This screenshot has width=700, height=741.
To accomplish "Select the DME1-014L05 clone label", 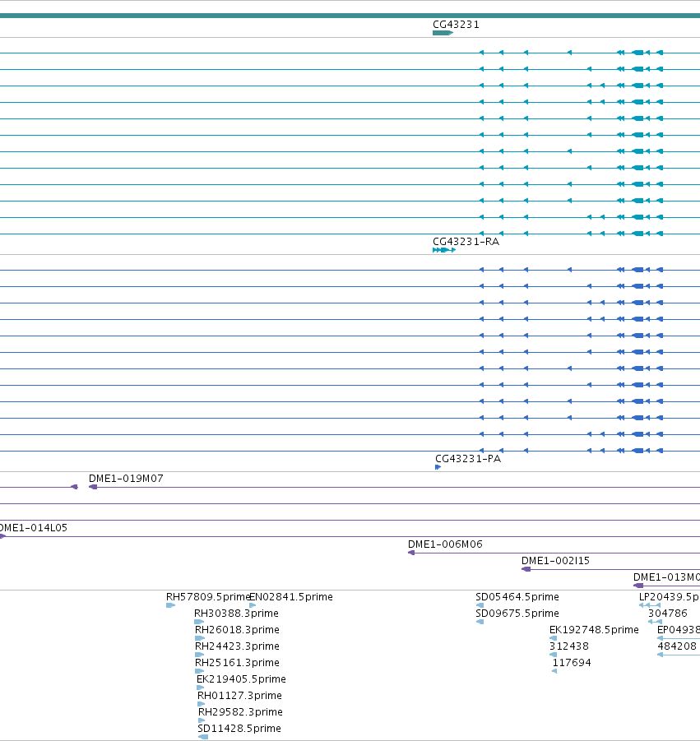I will coord(34,528).
